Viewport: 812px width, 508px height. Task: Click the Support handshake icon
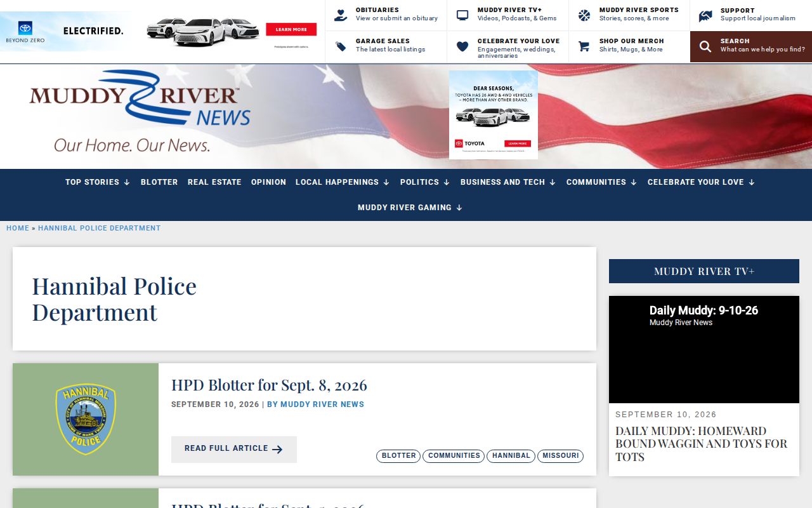[705, 15]
